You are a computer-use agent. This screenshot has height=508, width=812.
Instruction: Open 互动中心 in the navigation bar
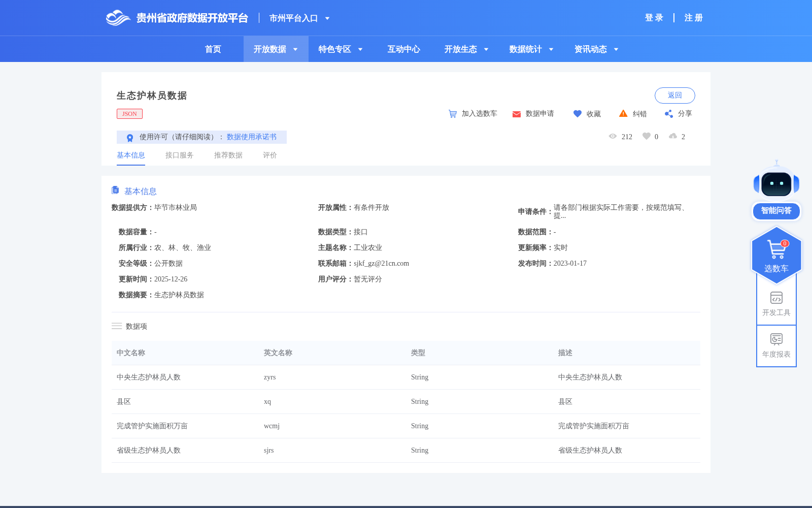click(x=404, y=49)
